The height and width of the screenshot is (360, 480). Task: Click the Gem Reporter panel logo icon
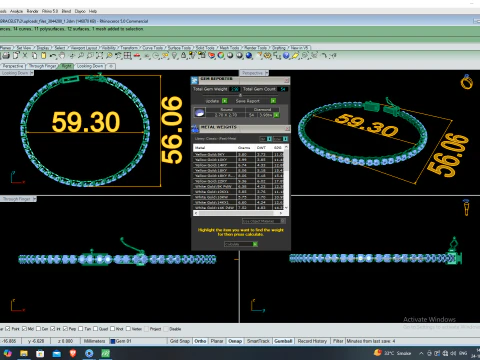pyautogui.click(x=195, y=80)
